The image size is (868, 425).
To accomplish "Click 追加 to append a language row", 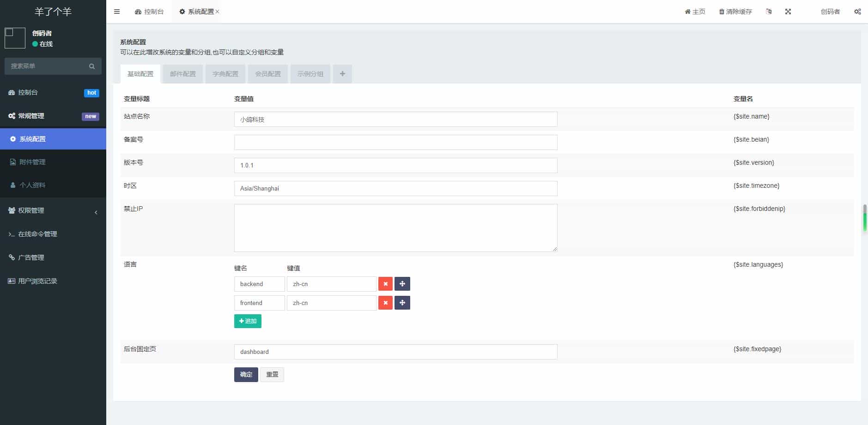I will coord(248,321).
